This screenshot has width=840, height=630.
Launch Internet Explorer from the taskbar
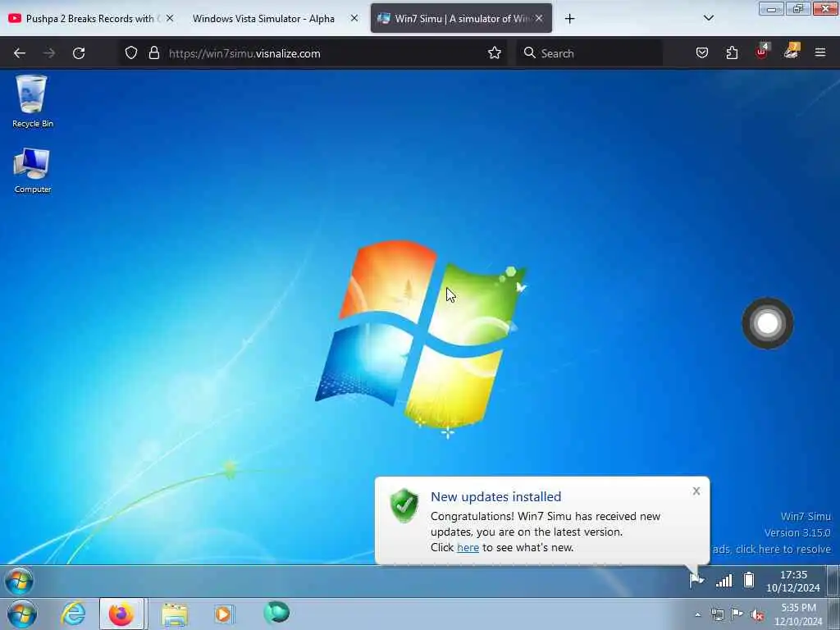pyautogui.click(x=73, y=614)
